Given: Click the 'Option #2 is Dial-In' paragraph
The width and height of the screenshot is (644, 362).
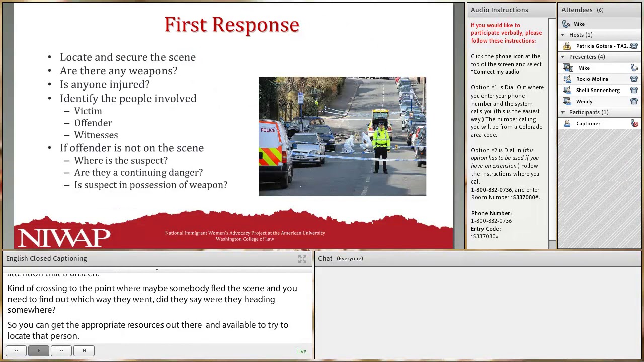Looking at the screenshot, I should (505, 174).
